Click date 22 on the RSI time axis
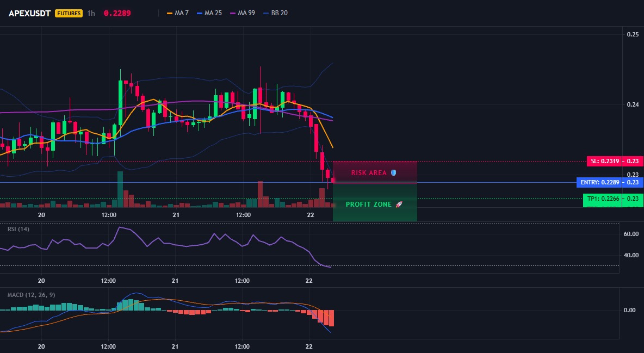 click(309, 281)
